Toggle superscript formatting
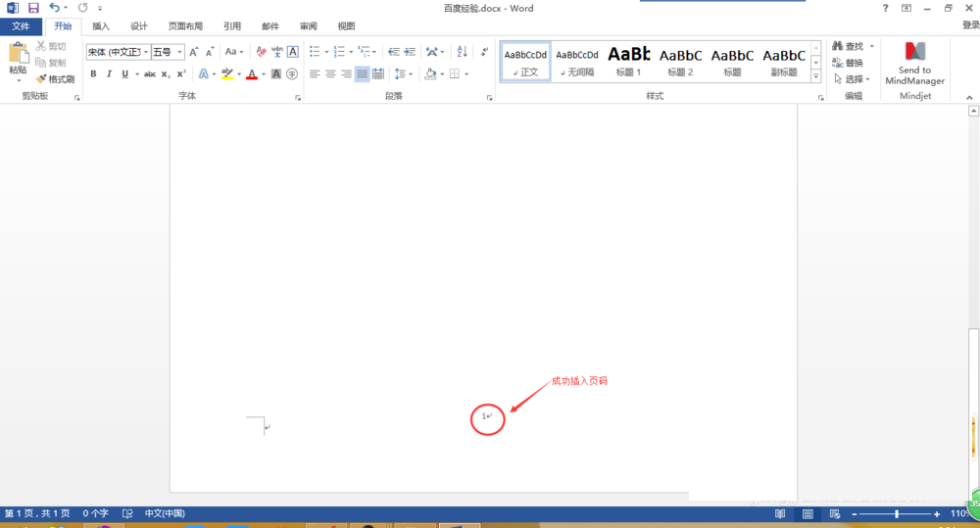 [181, 73]
